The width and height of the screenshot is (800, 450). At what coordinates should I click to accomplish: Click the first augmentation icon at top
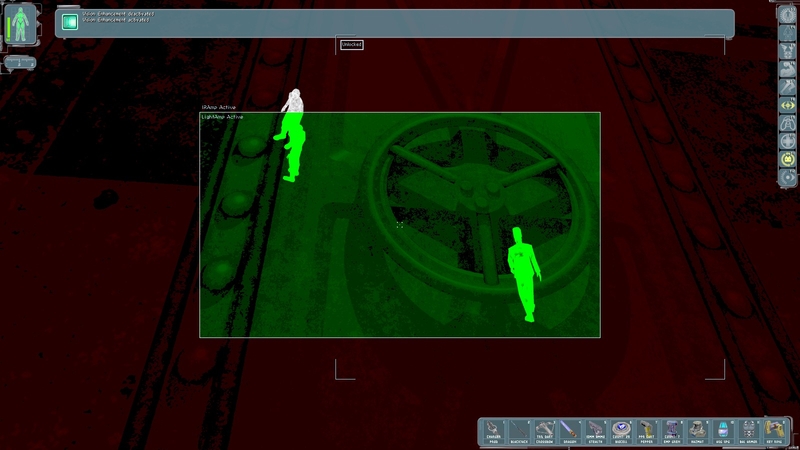(x=788, y=14)
